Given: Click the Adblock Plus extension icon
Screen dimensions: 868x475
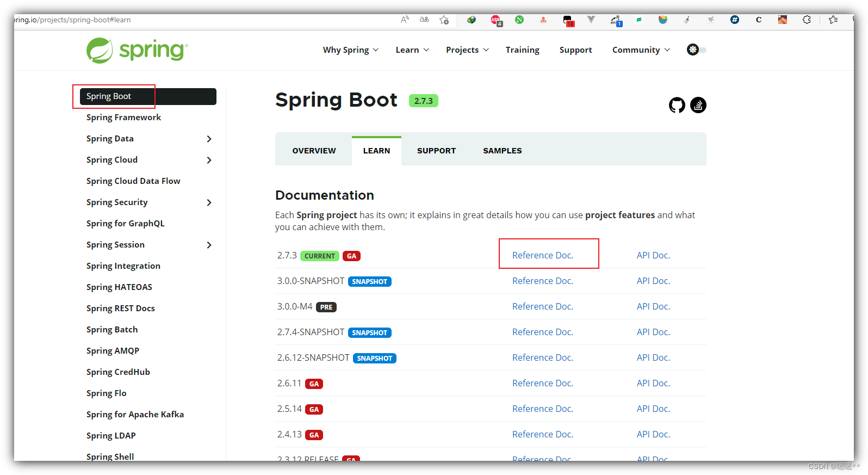Looking at the screenshot, I should click(495, 20).
